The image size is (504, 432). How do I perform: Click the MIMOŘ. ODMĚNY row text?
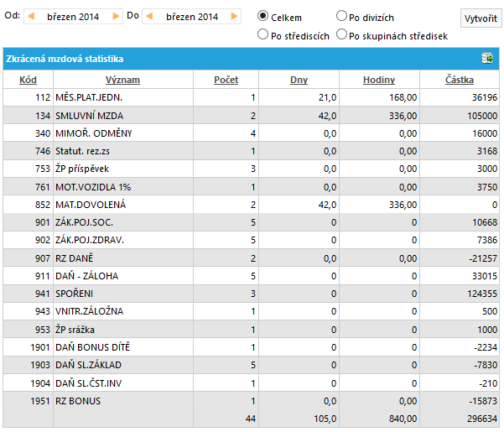[94, 133]
